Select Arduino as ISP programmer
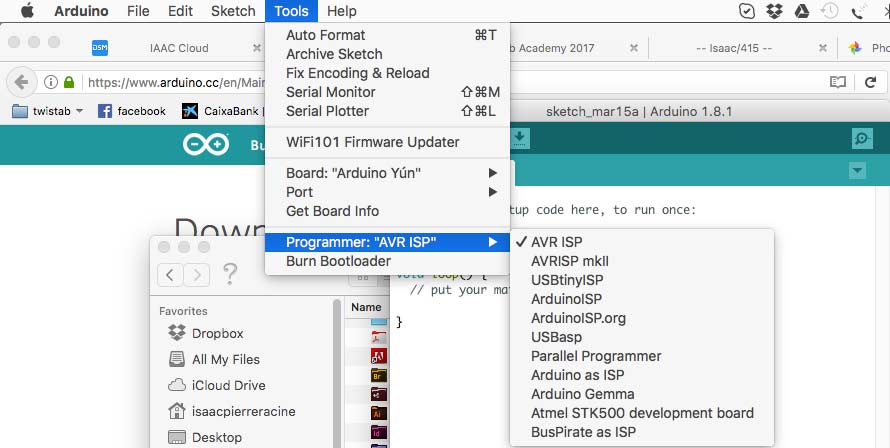Viewport: 890px width, 448px height. 642,375
